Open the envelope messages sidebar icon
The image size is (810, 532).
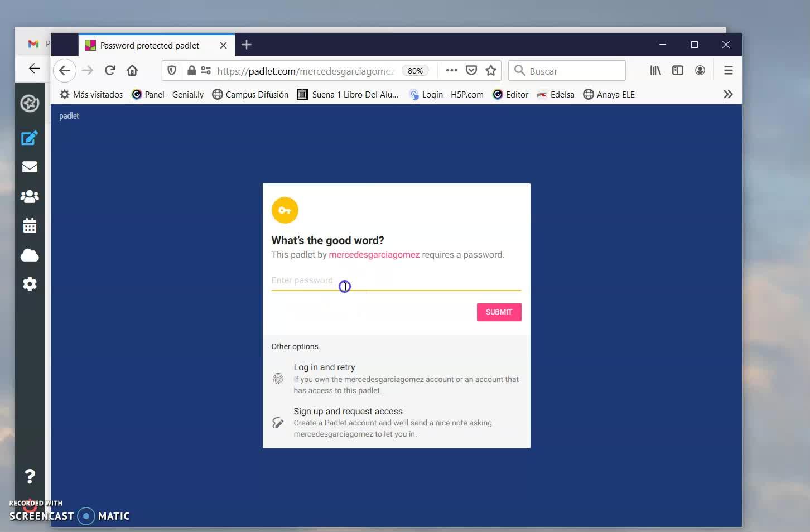pyautogui.click(x=30, y=167)
